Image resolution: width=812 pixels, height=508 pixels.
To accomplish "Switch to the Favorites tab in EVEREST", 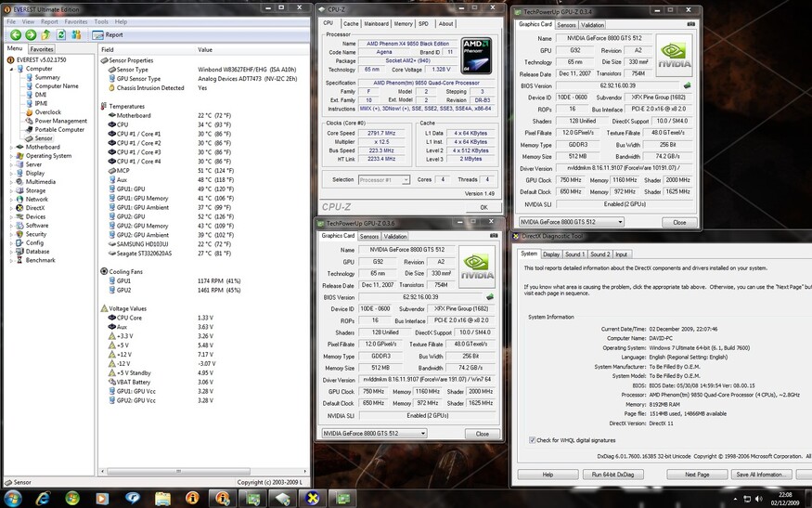I will (x=42, y=49).
